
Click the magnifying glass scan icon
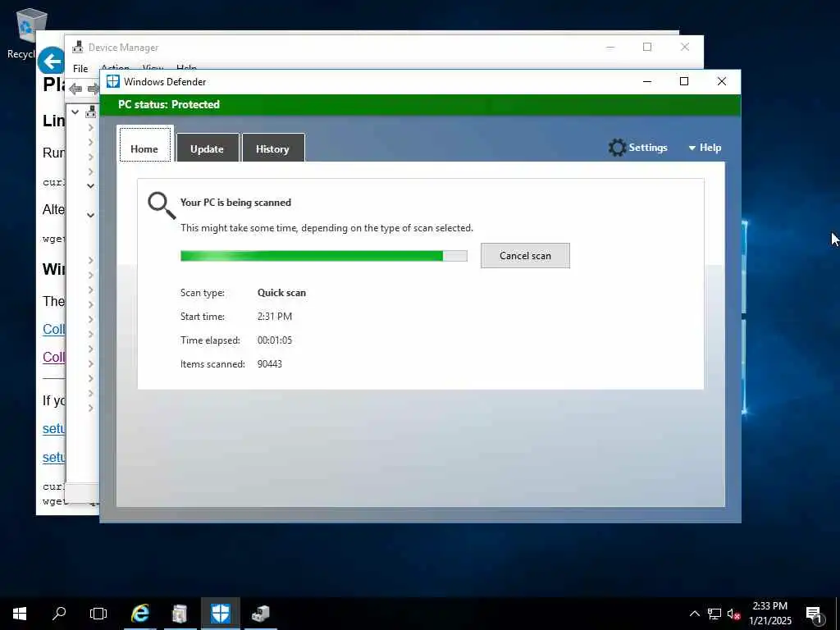click(162, 206)
